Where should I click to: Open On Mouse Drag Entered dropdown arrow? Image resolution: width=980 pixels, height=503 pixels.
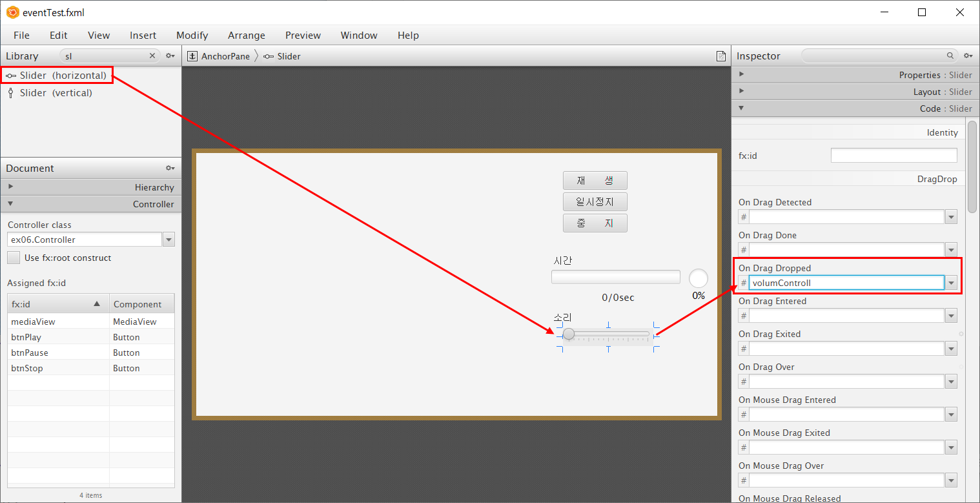pos(951,415)
